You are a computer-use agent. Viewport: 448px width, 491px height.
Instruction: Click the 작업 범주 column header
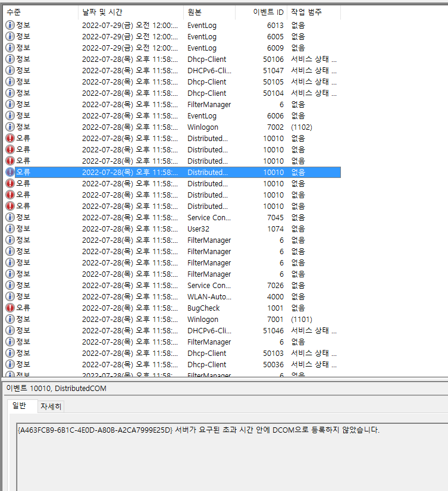pyautogui.click(x=314, y=12)
